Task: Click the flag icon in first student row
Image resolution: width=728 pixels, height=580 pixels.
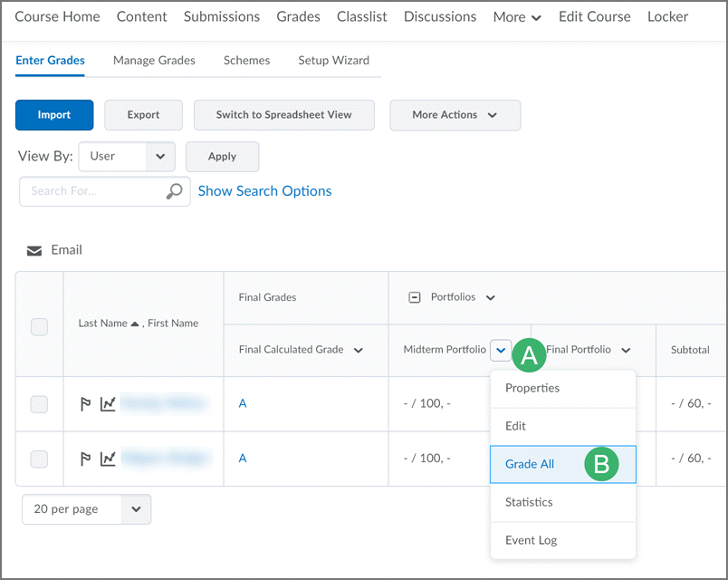Action: tap(85, 404)
